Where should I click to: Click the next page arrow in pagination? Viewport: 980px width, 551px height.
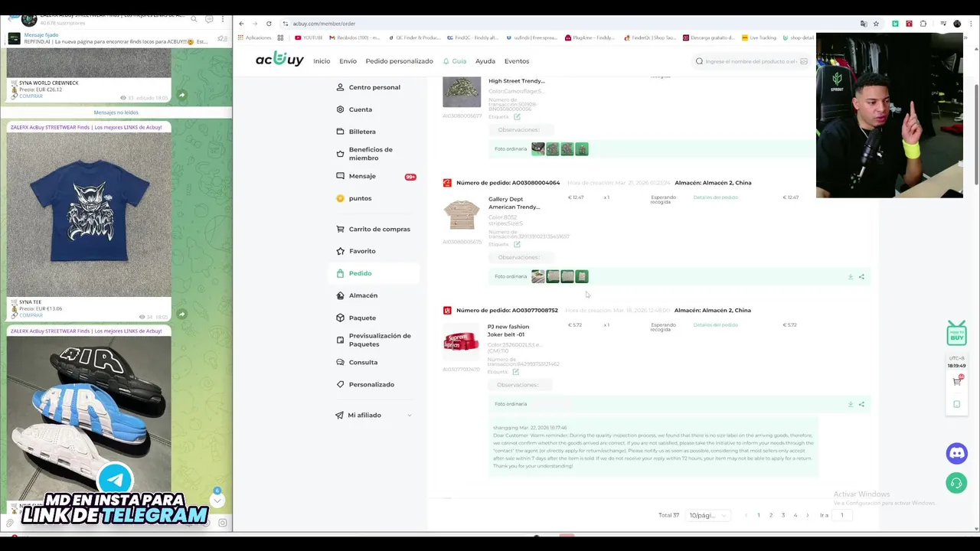pyautogui.click(x=808, y=515)
